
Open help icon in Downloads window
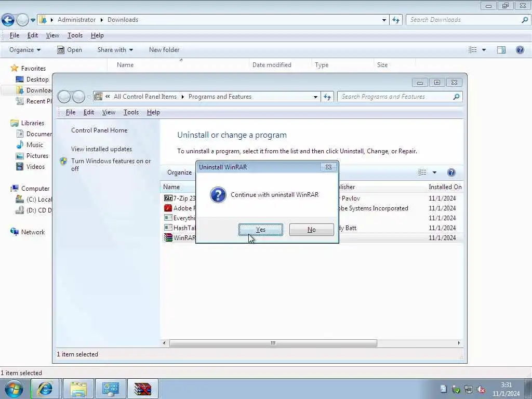coord(520,50)
